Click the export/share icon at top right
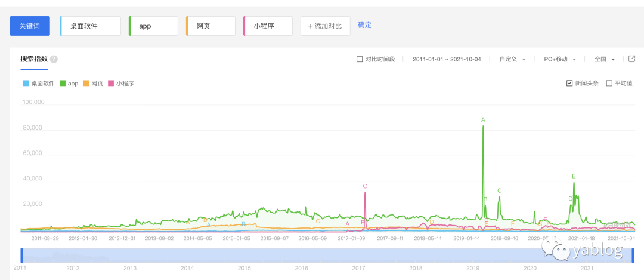644x280 pixels. (632, 59)
